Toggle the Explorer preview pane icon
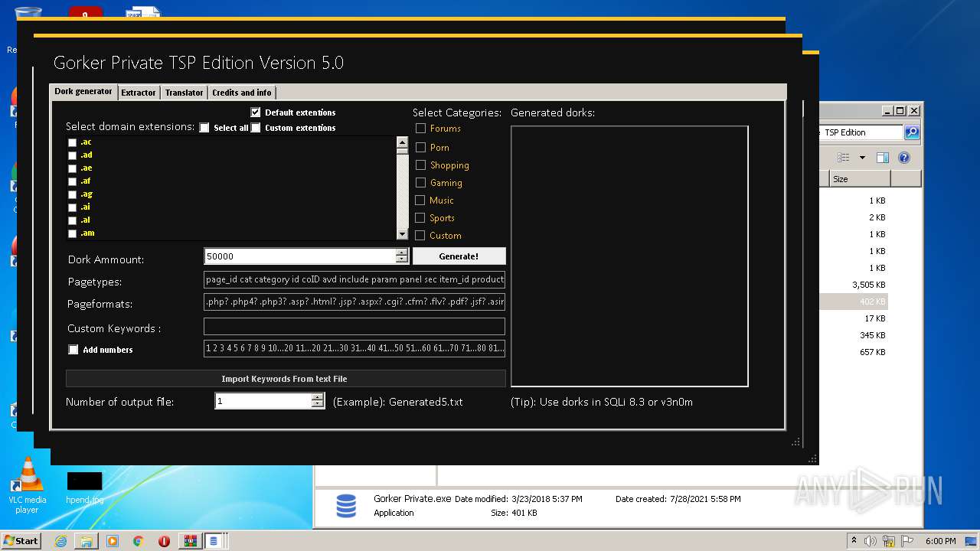 coord(883,158)
